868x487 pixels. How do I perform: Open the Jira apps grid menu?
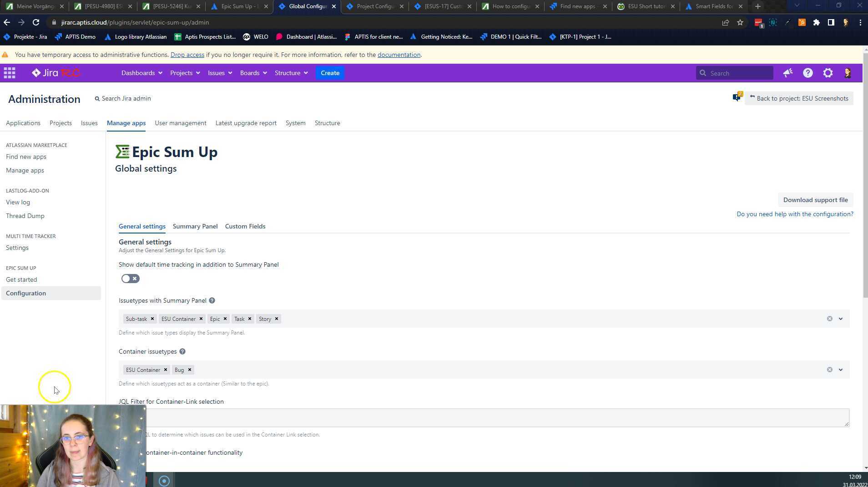click(x=9, y=73)
